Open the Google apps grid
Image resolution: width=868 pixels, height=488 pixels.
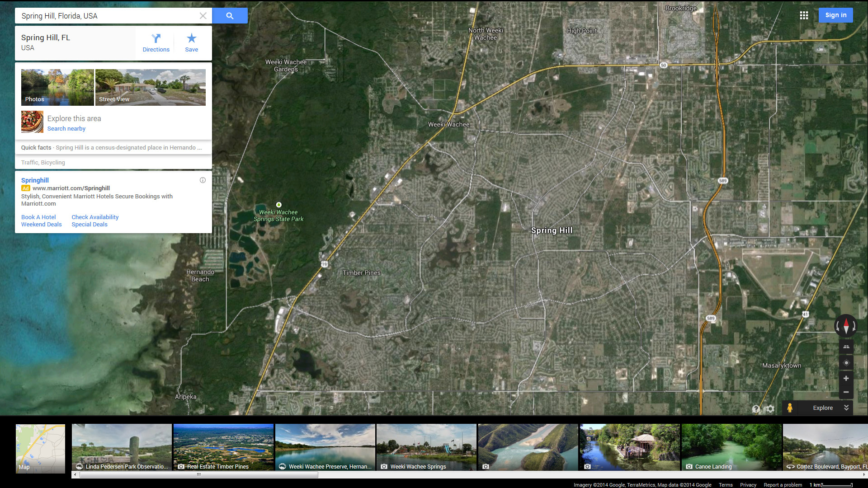[804, 15]
